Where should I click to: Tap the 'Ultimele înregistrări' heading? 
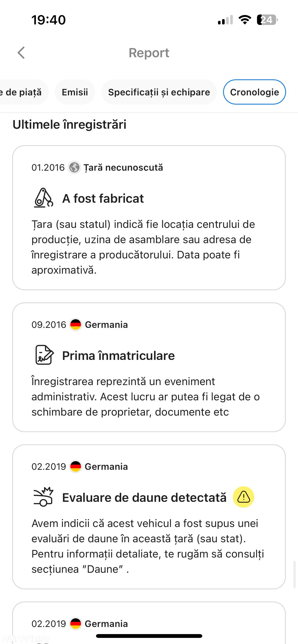click(70, 125)
